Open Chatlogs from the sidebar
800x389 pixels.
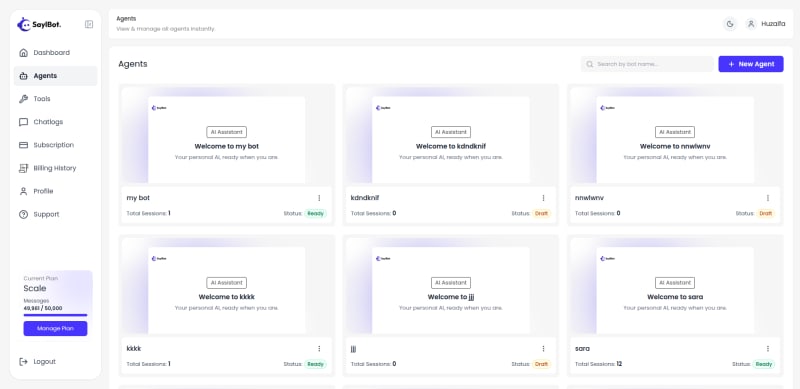pyautogui.click(x=56, y=122)
